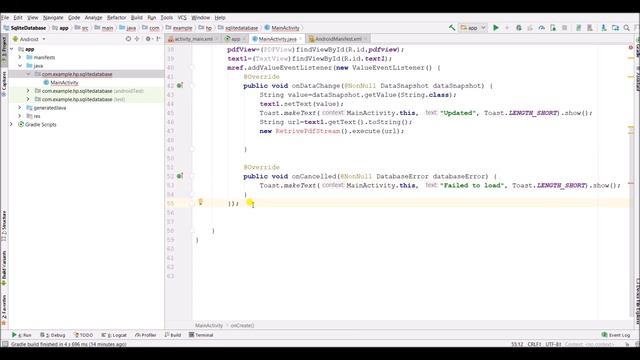Open the Refactor menu
The height and width of the screenshot is (360, 640).
116,18
